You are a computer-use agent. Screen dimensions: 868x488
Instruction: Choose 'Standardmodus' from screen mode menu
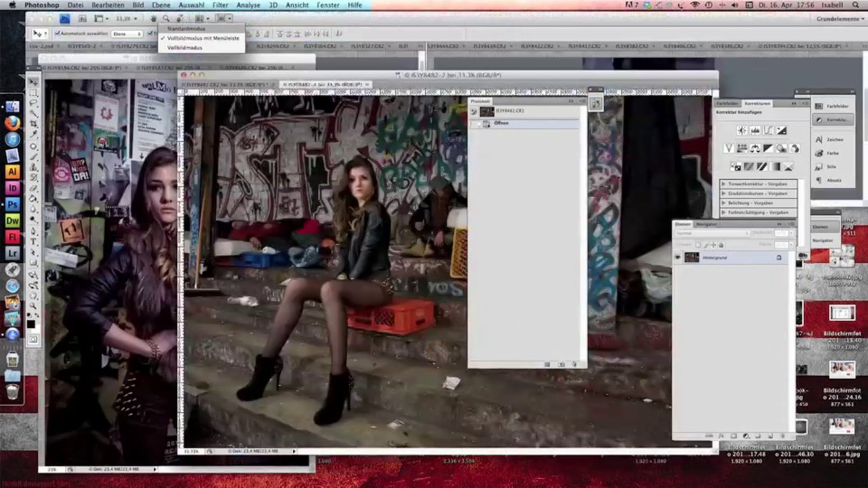[x=186, y=29]
